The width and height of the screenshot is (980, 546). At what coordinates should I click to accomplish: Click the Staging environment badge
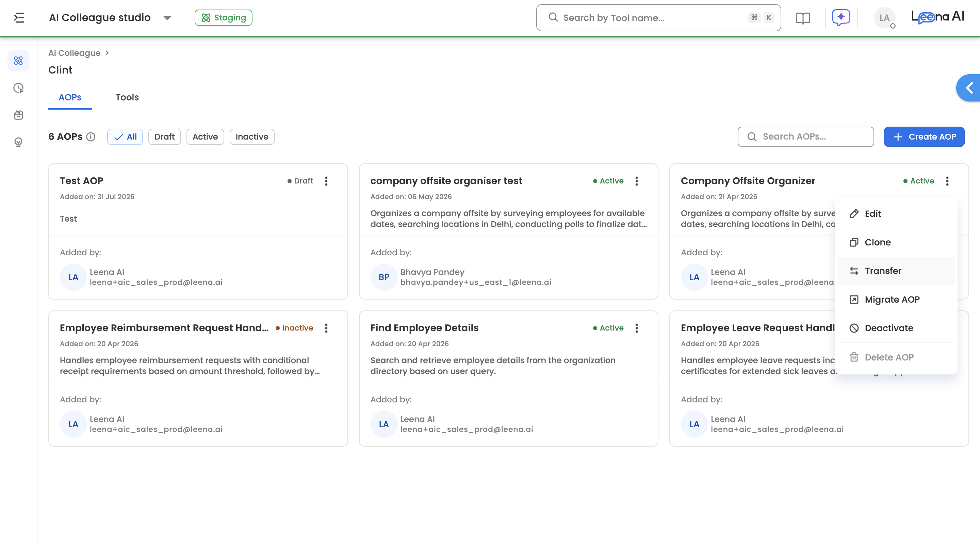point(223,17)
